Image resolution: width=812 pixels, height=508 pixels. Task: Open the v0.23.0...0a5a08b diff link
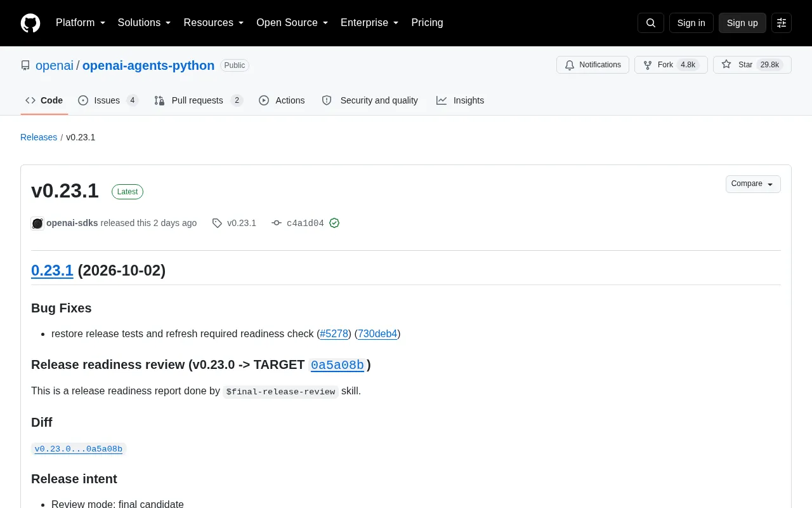pyautogui.click(x=79, y=449)
